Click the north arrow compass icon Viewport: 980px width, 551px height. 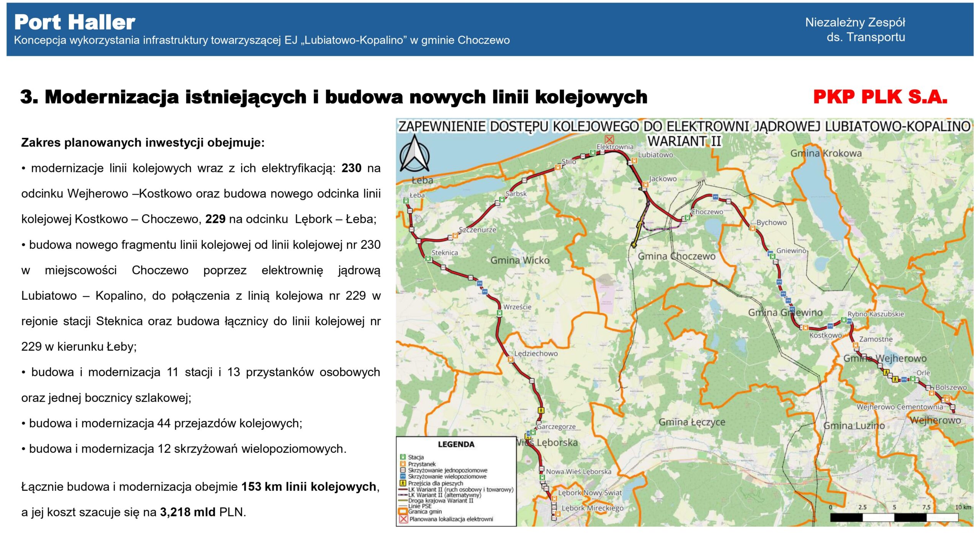pyautogui.click(x=414, y=154)
